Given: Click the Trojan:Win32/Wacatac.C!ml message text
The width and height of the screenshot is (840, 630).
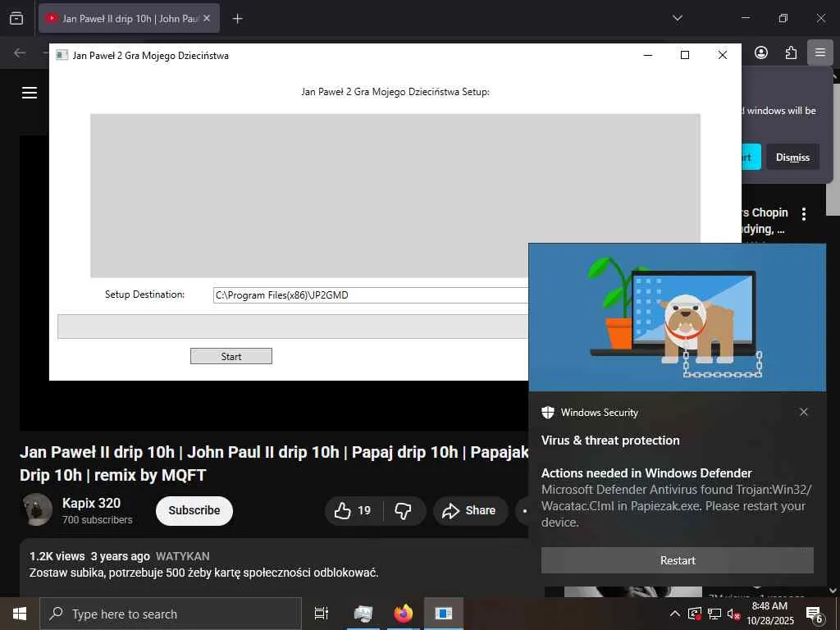Looking at the screenshot, I should pyautogui.click(x=676, y=505).
